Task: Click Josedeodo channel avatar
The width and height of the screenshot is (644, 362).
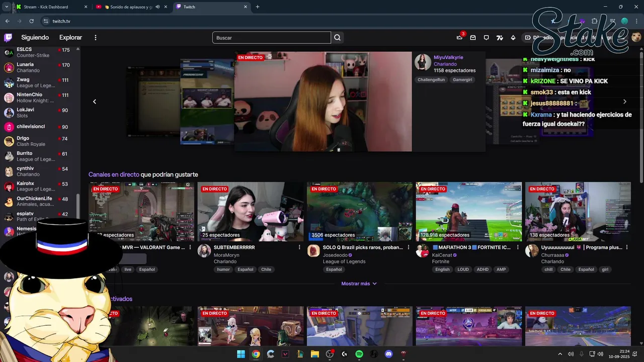Action: pos(313,250)
